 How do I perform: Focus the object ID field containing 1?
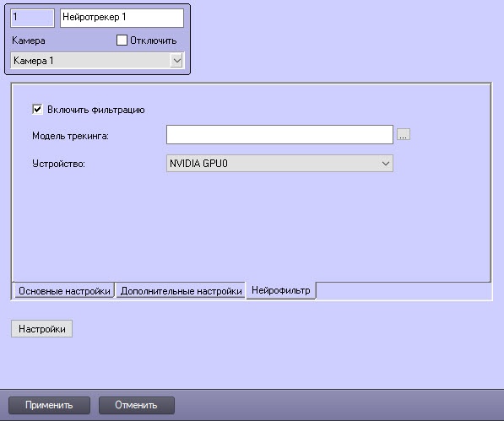pos(32,18)
